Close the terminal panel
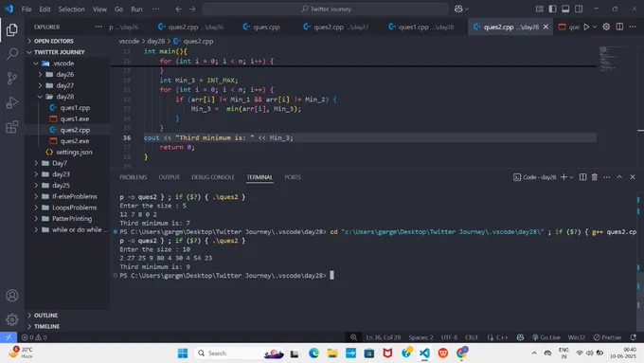 [633, 177]
